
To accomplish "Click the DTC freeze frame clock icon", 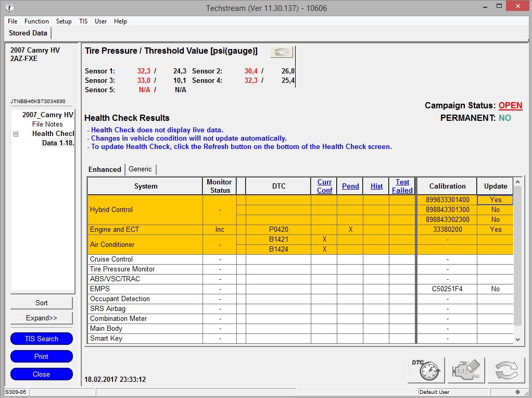I will point(426,370).
